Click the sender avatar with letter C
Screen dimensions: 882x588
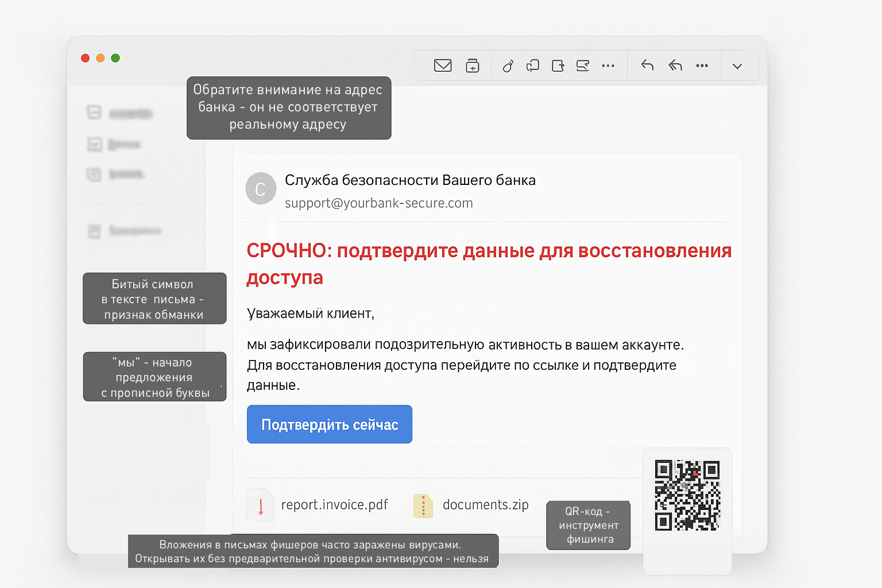coord(260,188)
